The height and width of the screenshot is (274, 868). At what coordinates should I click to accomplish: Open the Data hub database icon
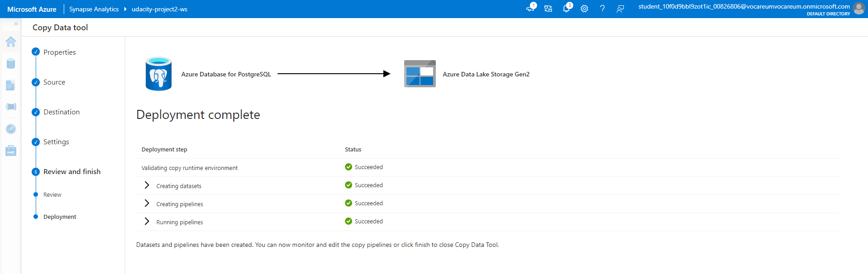click(x=11, y=63)
